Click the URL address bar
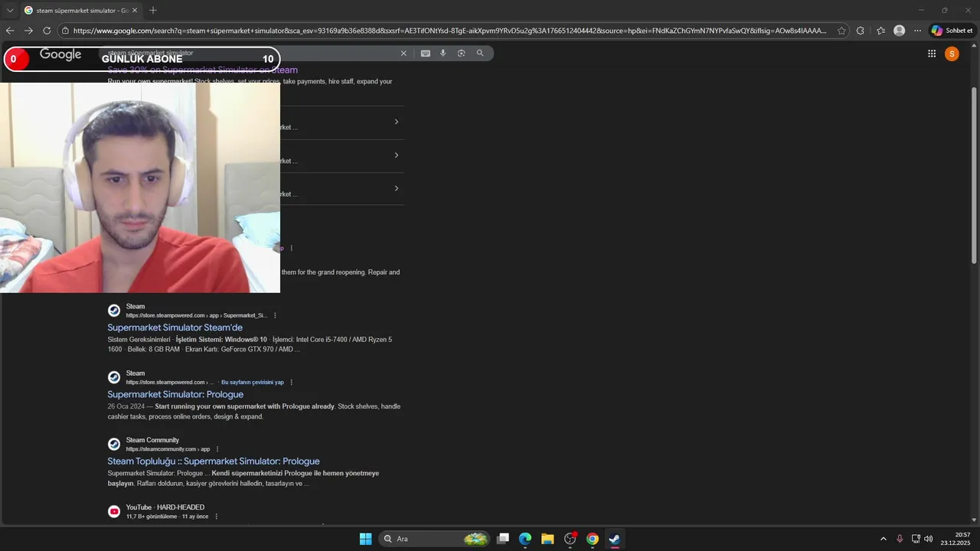Screen dimensions: 980x551 pyautogui.click(x=449, y=31)
